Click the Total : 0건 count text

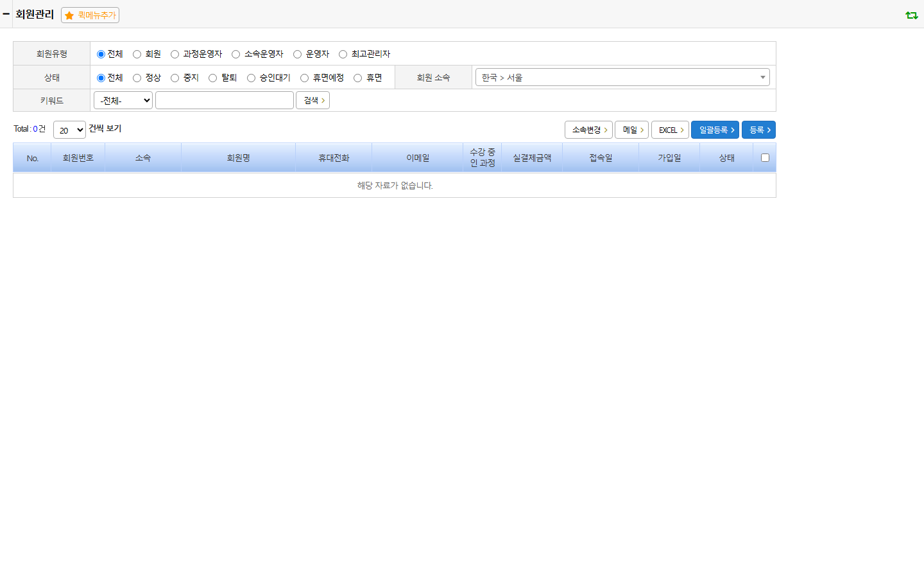pos(30,129)
